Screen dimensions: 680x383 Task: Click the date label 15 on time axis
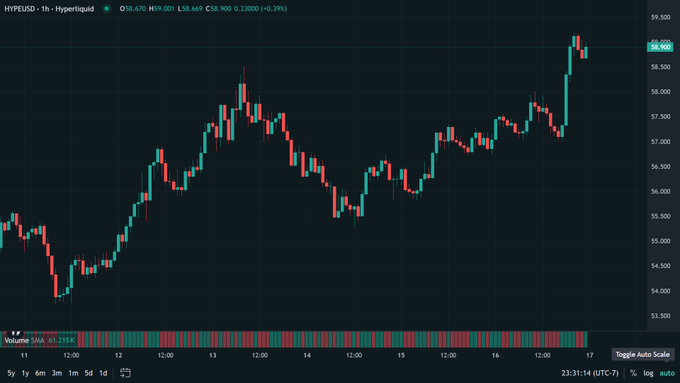(x=401, y=355)
